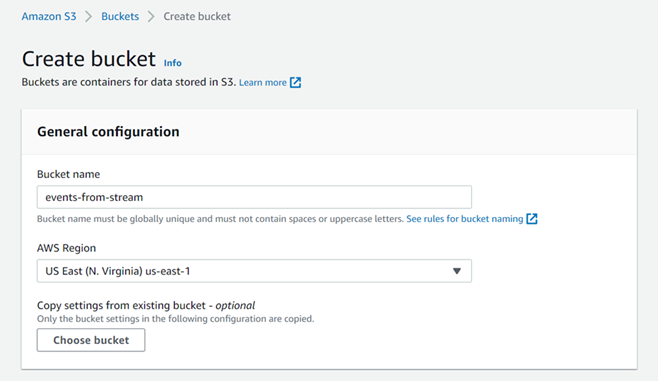Go back to Buckets via breadcrumb

(x=120, y=16)
